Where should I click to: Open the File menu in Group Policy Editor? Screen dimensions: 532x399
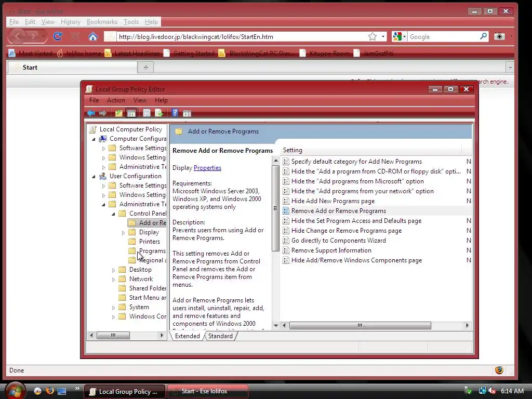[x=94, y=100]
